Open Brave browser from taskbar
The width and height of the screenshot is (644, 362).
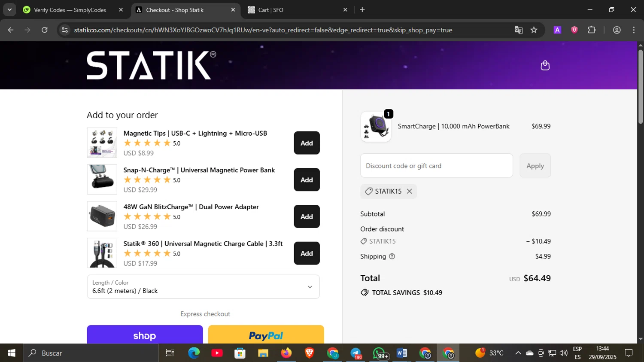click(309, 353)
